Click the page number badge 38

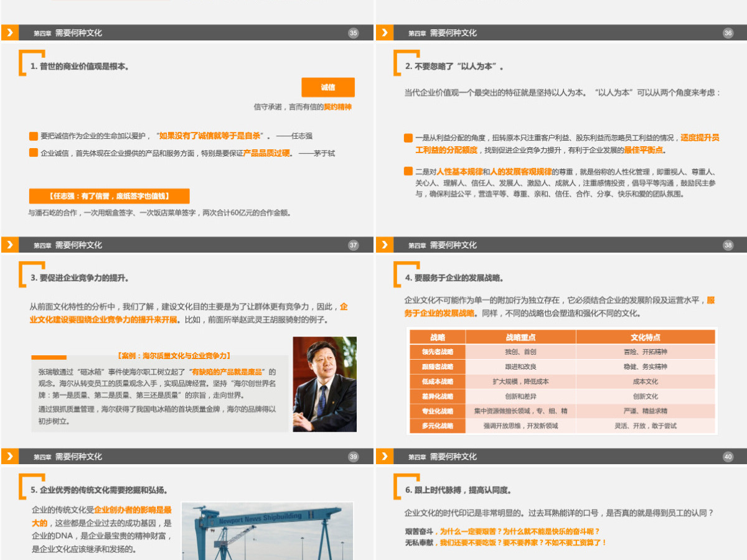[x=728, y=245]
